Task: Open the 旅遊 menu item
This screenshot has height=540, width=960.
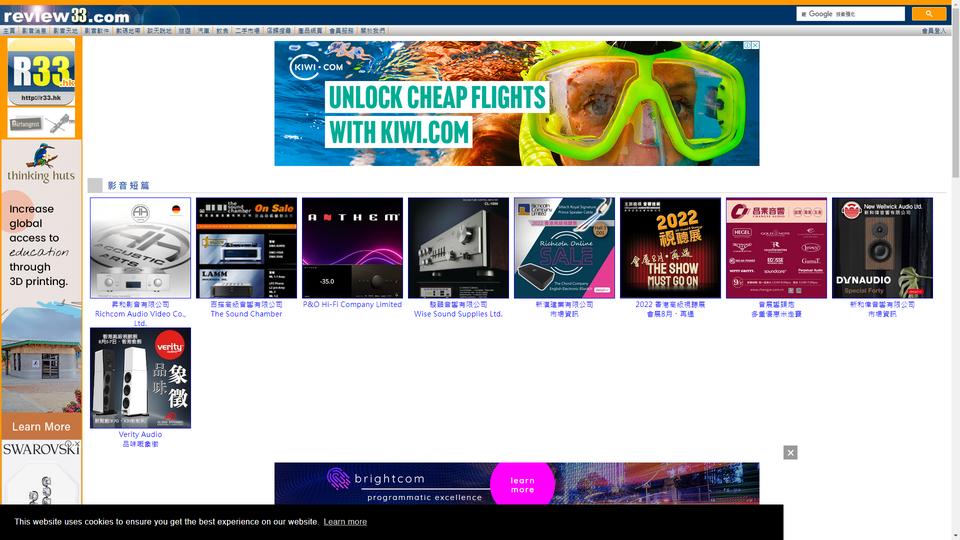Action: point(184,31)
